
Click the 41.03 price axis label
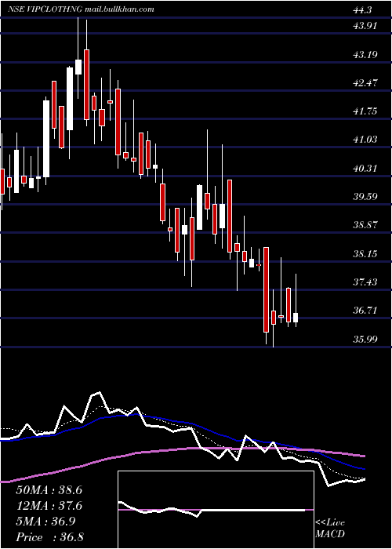(x=365, y=140)
